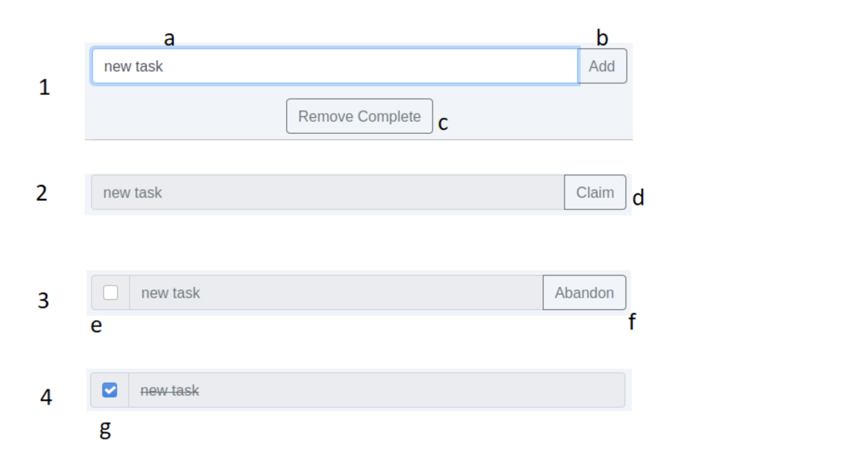Image resolution: width=868 pixels, height=468 pixels.
Task: Click the Add button
Action: [x=602, y=66]
